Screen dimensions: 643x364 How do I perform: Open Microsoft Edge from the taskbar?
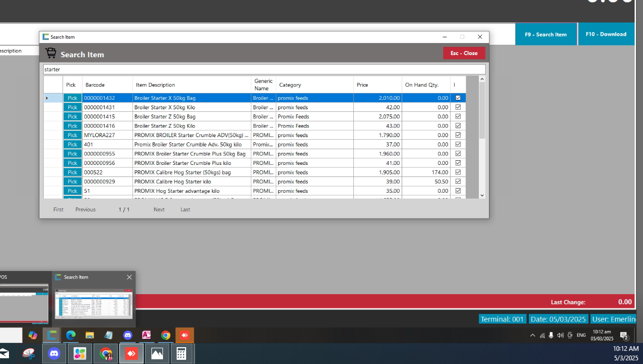pos(71,335)
